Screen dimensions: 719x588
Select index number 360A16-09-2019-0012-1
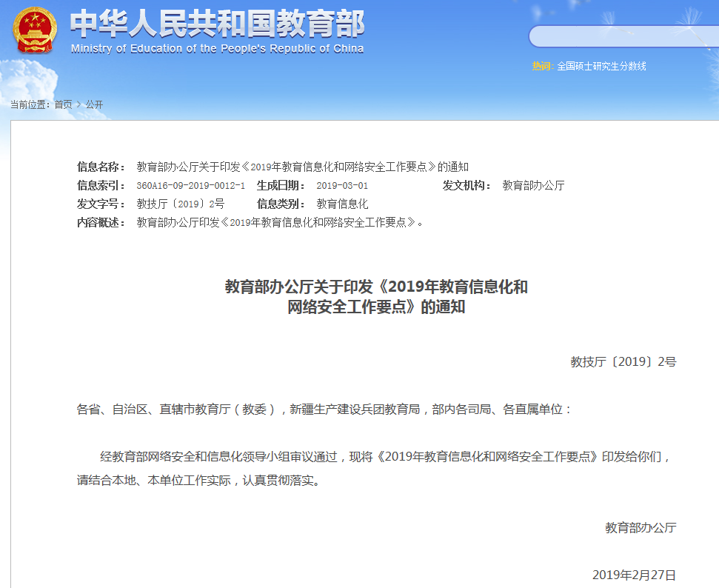click(191, 186)
